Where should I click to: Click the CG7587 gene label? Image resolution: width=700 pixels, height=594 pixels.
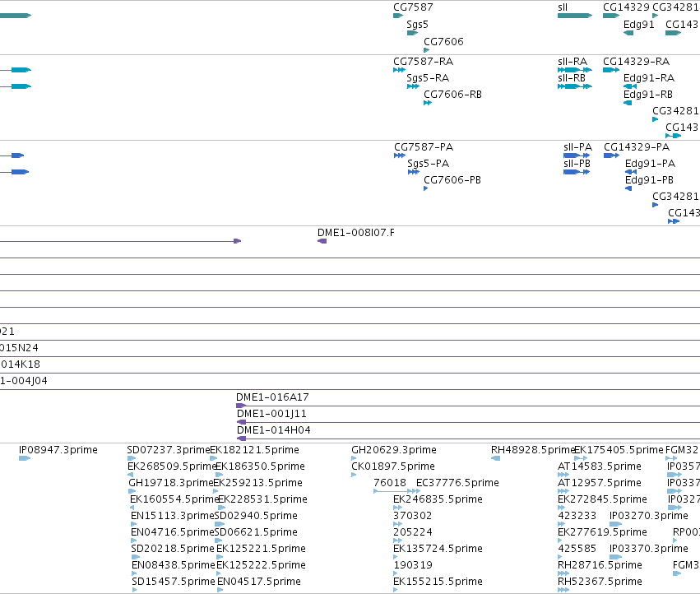(x=413, y=7)
